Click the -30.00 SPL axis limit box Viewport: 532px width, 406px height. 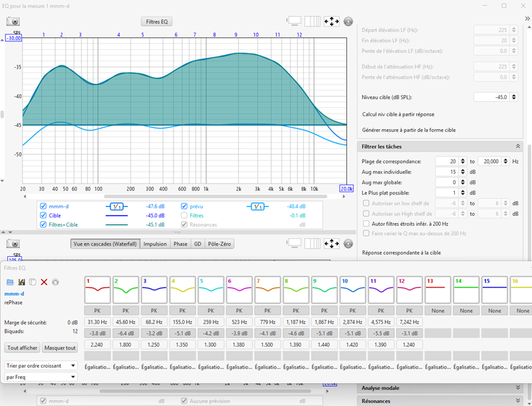click(13, 38)
